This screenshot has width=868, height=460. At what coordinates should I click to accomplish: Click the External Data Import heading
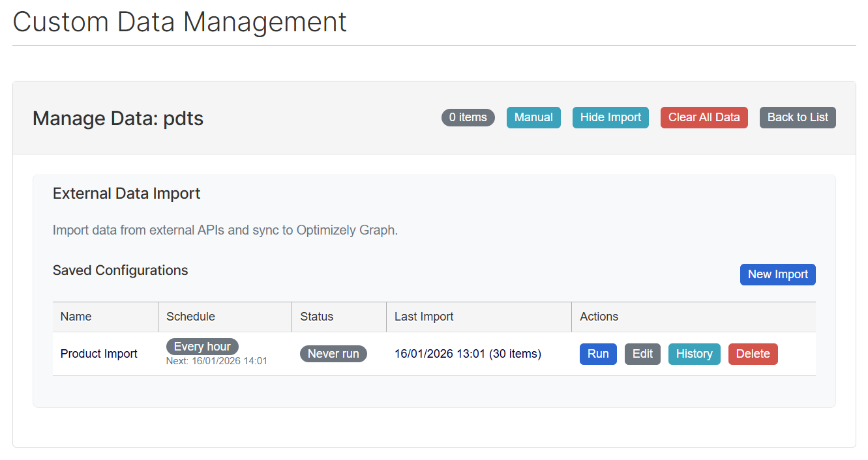[127, 194]
